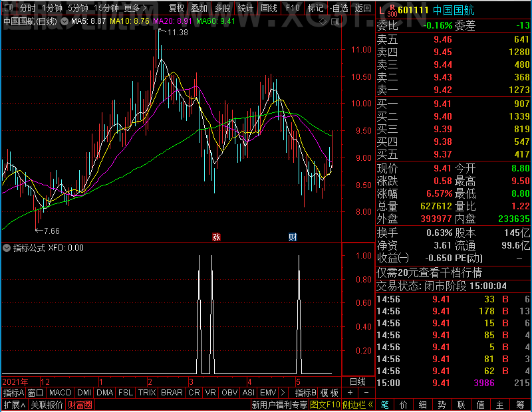Switch indicator to OBV
This screenshot has width=532, height=412.
229,393
